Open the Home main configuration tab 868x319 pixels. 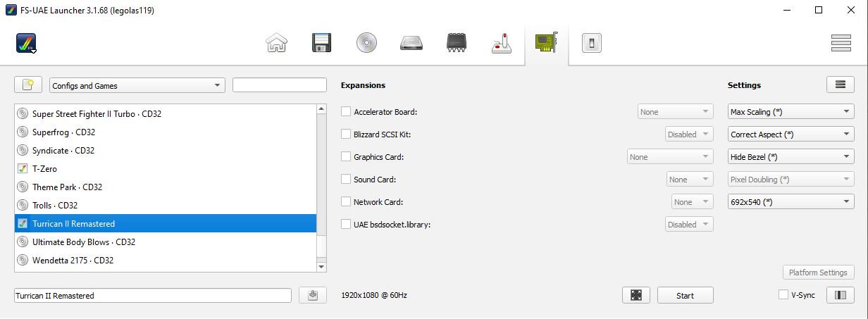tap(276, 44)
